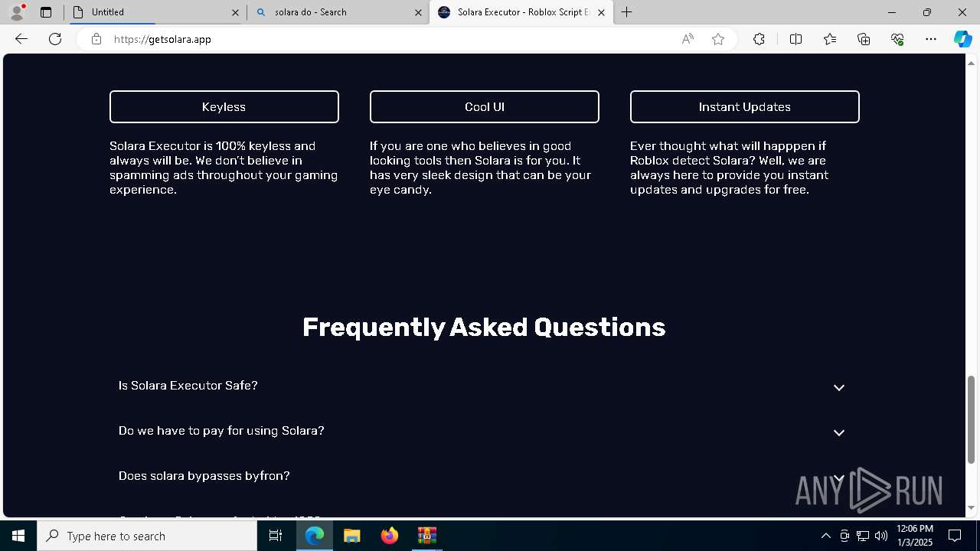Click the scrollbar down arrow
This screenshot has width=980, height=551.
(x=972, y=507)
